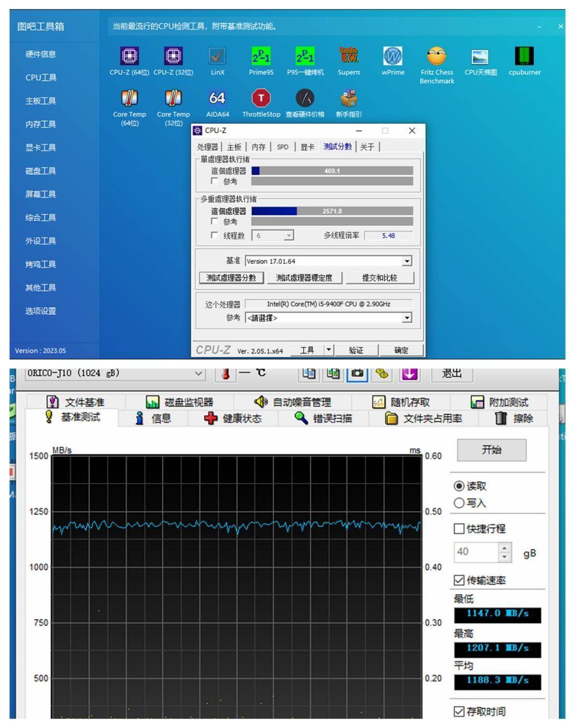575x728 pixels.
Task: Open 选项设置 in the toolbox sidebar
Action: click(41, 311)
